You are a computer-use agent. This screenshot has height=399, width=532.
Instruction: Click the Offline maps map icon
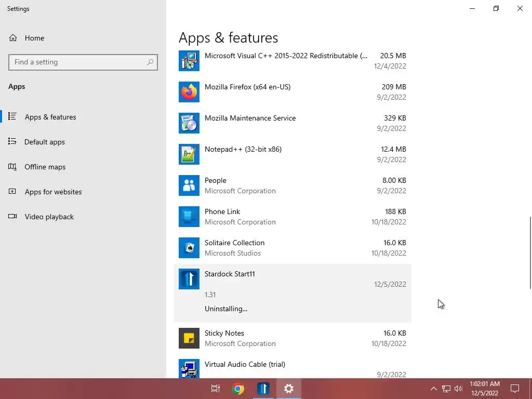(12, 167)
